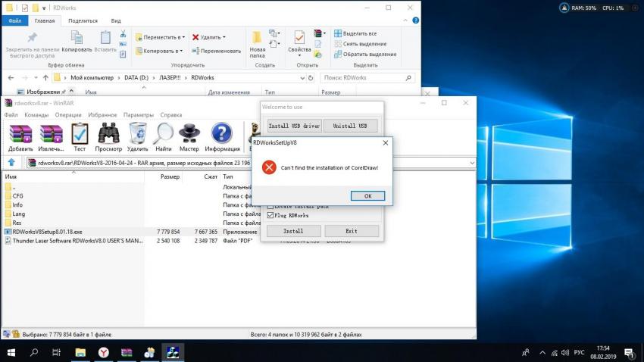Expand the WinRAR archive path dropdown
Viewport: 644px width, 362px height.
pos(471,162)
